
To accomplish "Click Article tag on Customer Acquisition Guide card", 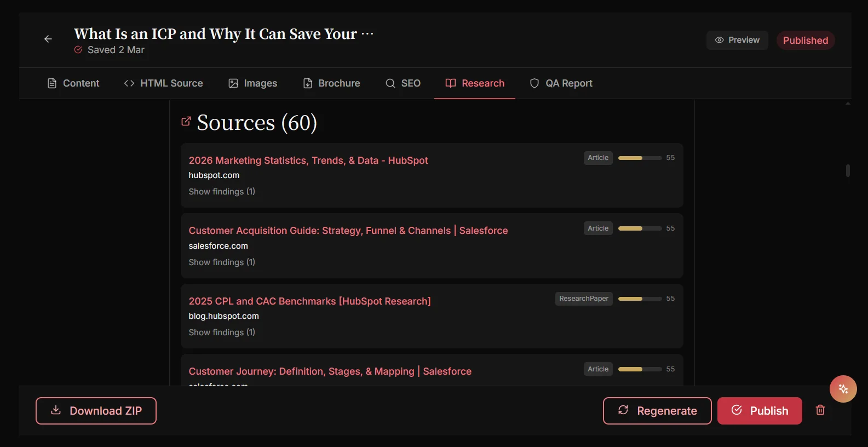I will (x=598, y=228).
